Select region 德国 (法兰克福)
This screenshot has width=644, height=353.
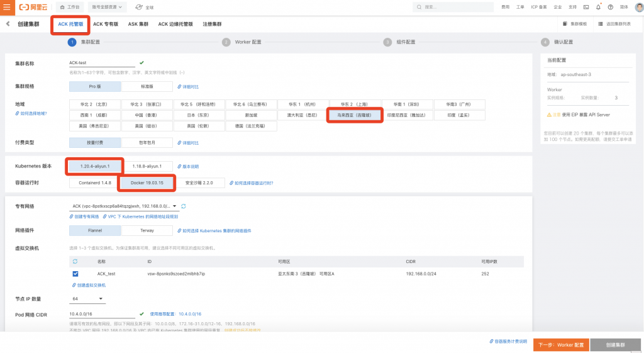click(252, 126)
